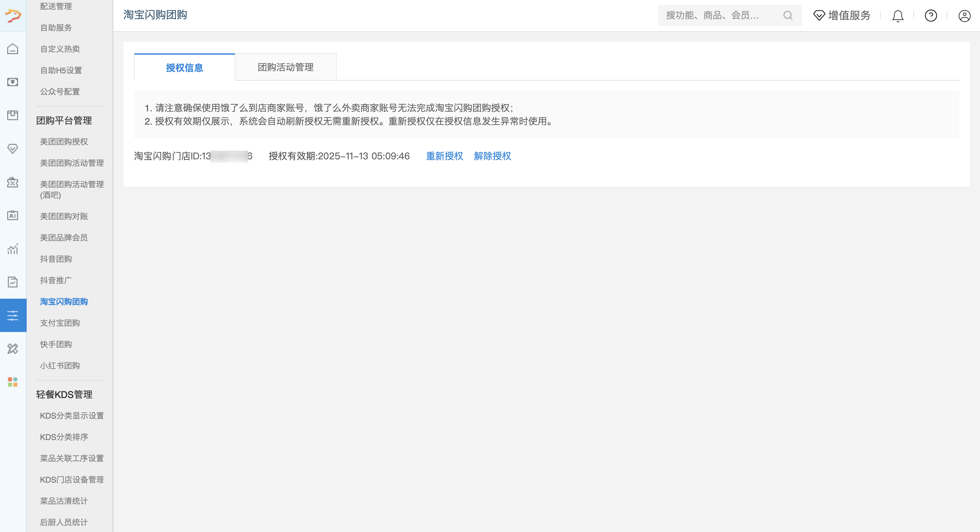This screenshot has height=532, width=980.
Task: Open the colorful apps grid icon
Action: coord(13,382)
